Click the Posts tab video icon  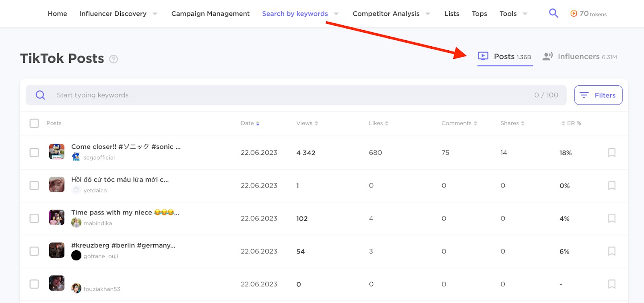point(483,56)
